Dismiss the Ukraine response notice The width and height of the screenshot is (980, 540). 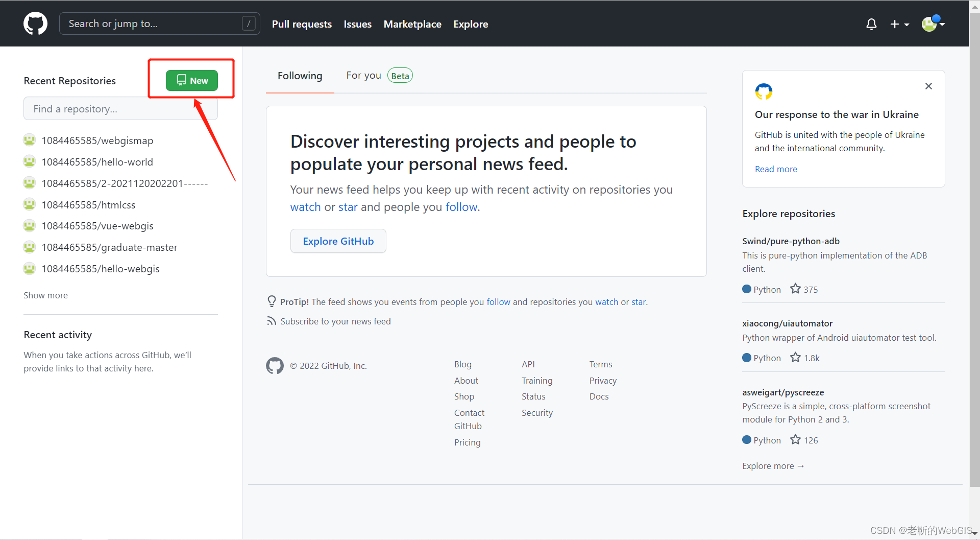click(x=928, y=86)
